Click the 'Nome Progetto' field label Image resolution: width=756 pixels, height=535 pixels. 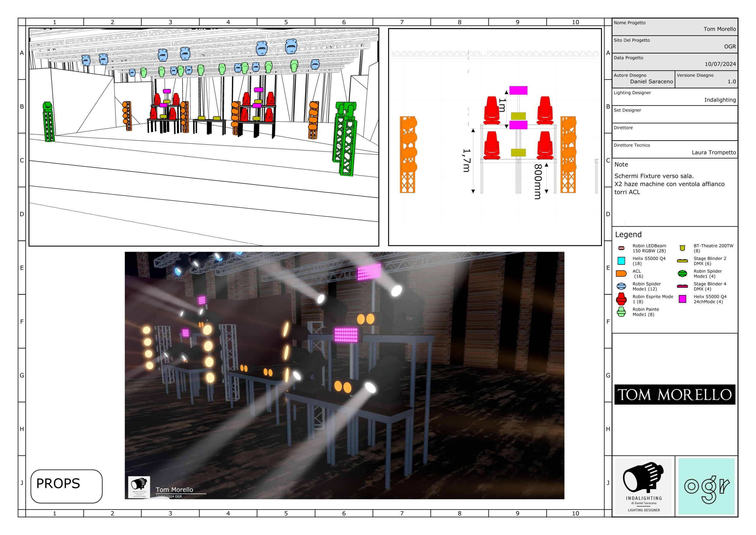click(x=629, y=23)
